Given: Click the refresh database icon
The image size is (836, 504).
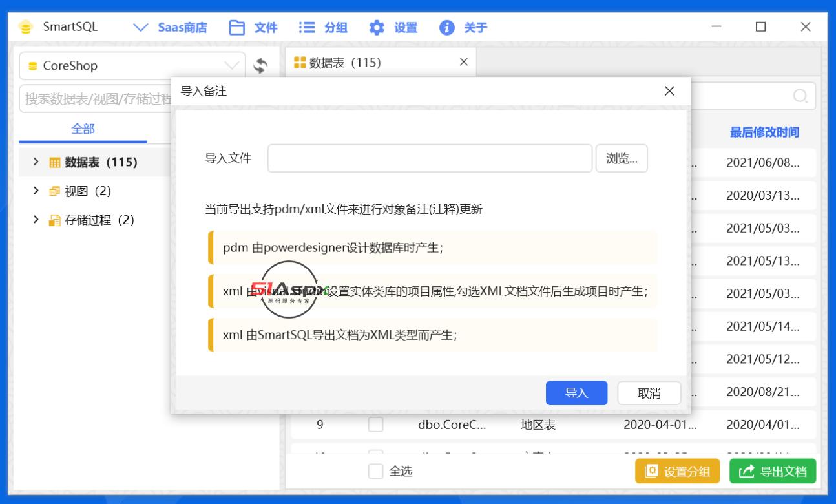Looking at the screenshot, I should (x=260, y=66).
